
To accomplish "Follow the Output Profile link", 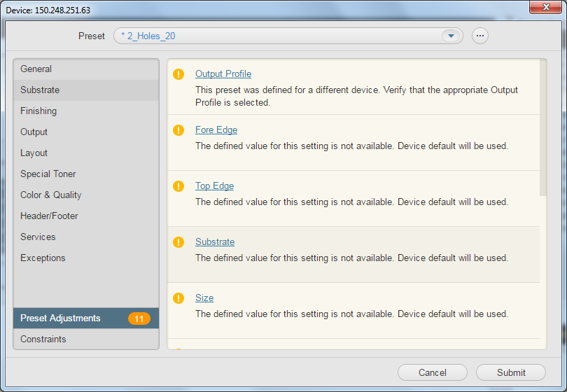I will pyautogui.click(x=223, y=74).
